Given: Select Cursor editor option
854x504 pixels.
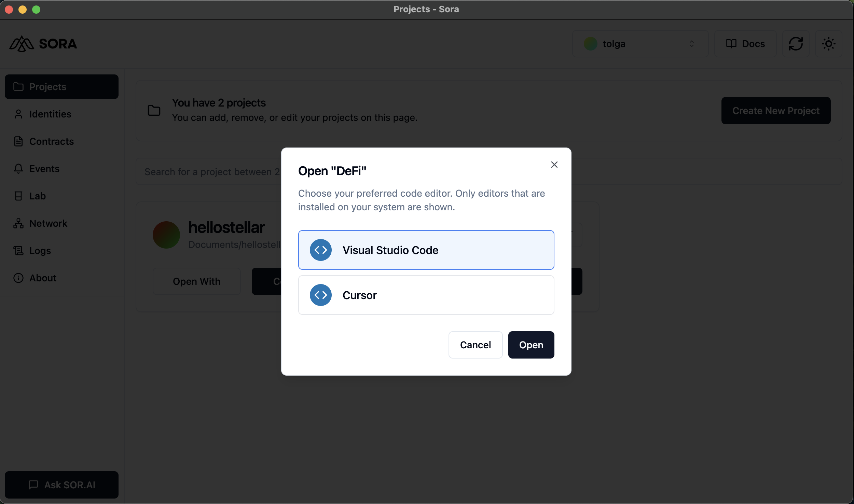Looking at the screenshot, I should point(426,295).
